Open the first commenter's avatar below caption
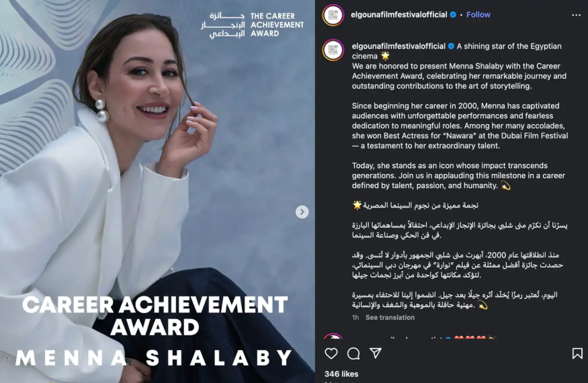Viewport: 588px width, 383px height. [333, 336]
